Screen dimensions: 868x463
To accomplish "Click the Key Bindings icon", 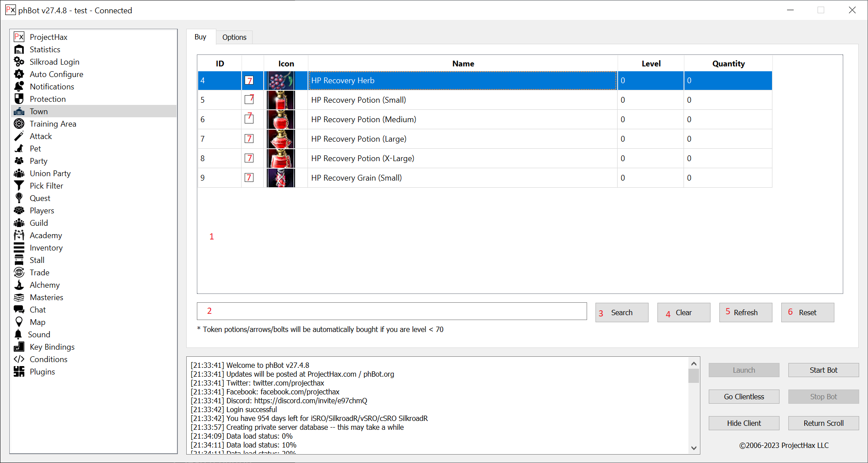I will [19, 347].
